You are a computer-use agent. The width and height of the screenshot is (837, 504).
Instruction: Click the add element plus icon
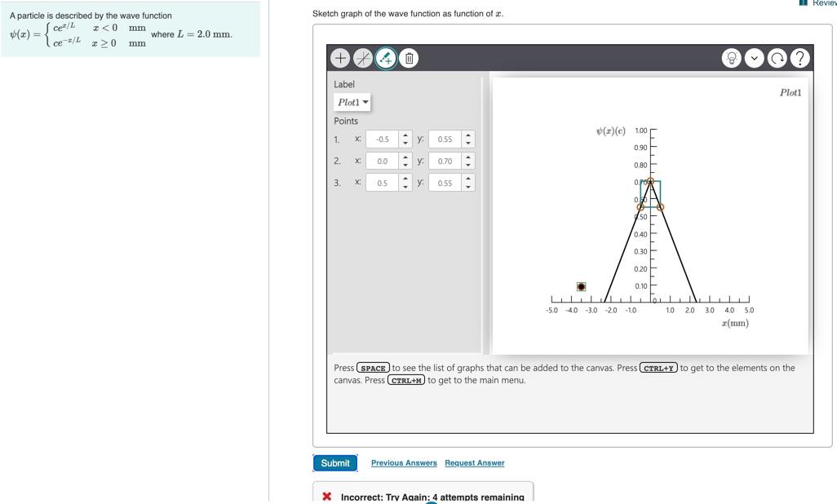coord(340,58)
